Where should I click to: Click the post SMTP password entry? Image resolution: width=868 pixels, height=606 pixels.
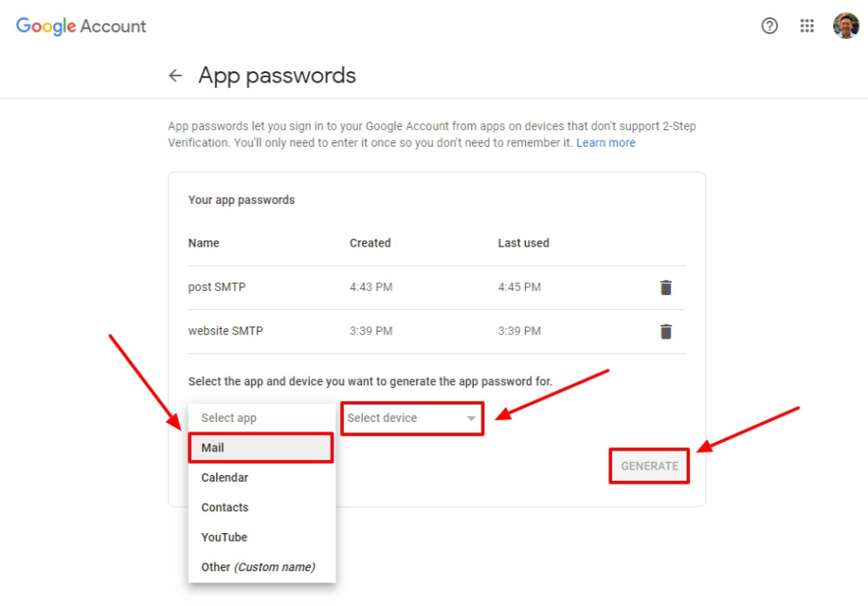tap(217, 287)
